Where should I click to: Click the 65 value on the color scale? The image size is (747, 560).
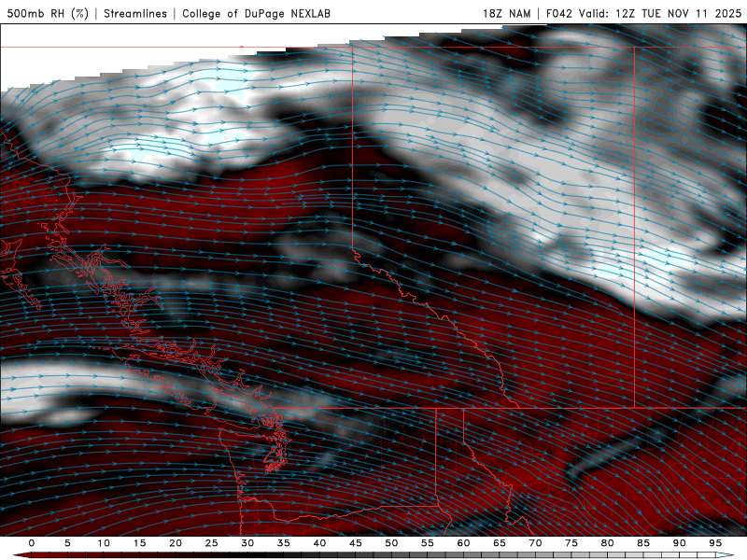click(500, 543)
